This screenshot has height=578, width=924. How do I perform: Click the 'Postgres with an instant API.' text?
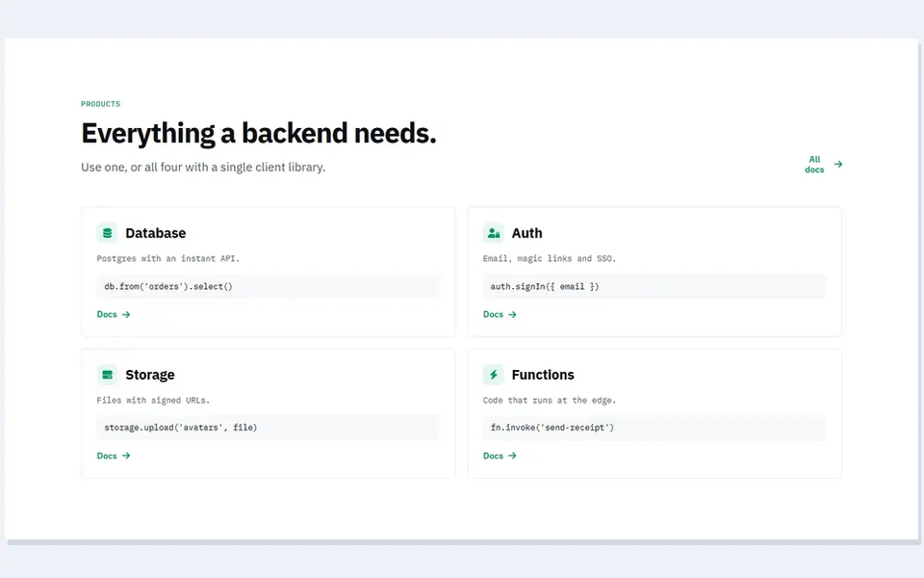(167, 258)
